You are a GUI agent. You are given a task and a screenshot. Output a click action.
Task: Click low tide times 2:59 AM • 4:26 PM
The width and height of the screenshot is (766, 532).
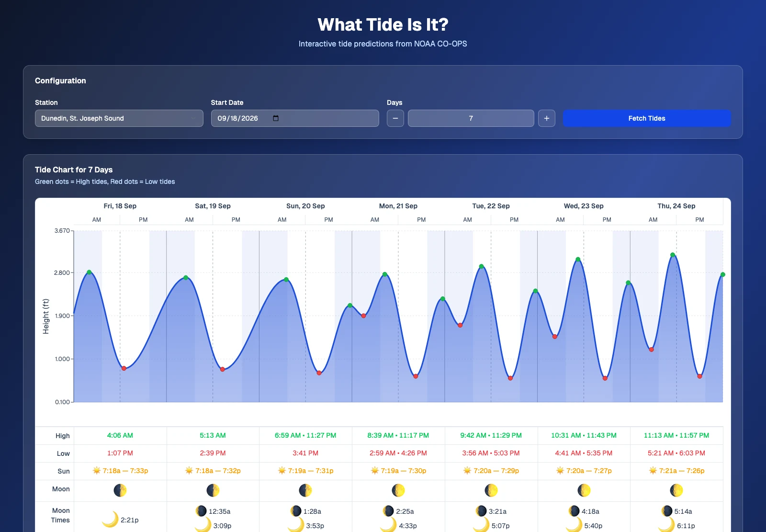(x=398, y=453)
